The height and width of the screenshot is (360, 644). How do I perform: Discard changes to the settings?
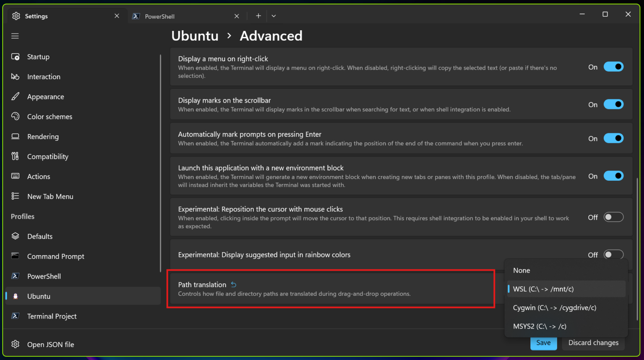[593, 342]
